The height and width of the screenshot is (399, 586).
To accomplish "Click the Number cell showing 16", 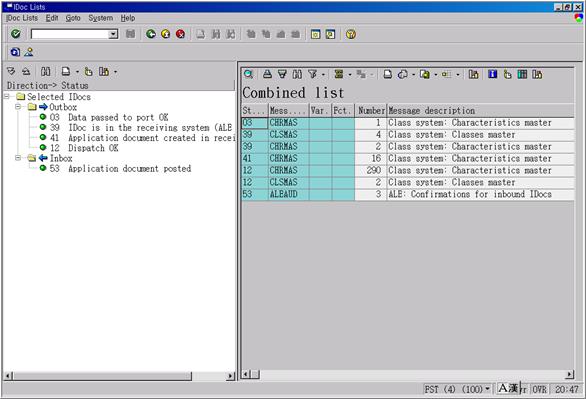I will [371, 158].
